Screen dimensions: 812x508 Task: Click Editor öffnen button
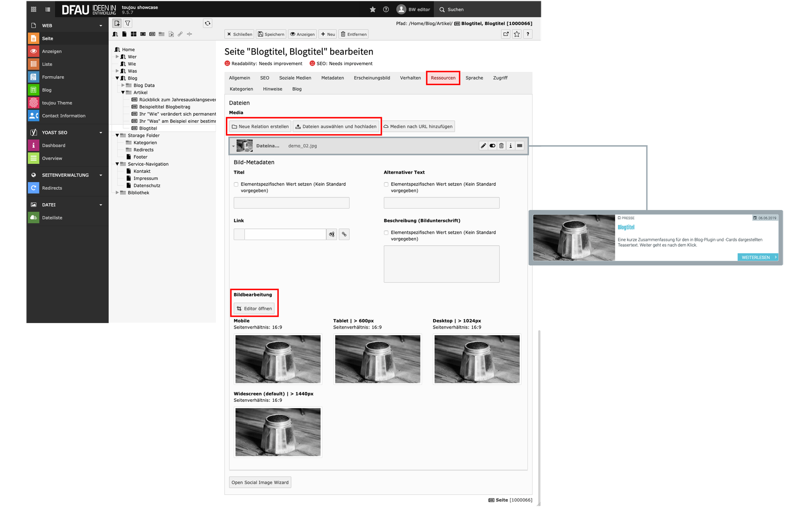[254, 309]
